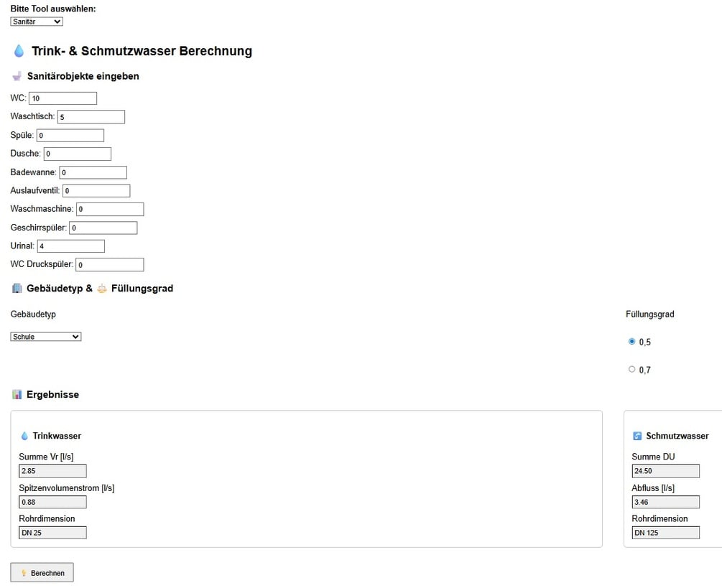
Task: Focus the Urinal count field
Action: [x=70, y=246]
